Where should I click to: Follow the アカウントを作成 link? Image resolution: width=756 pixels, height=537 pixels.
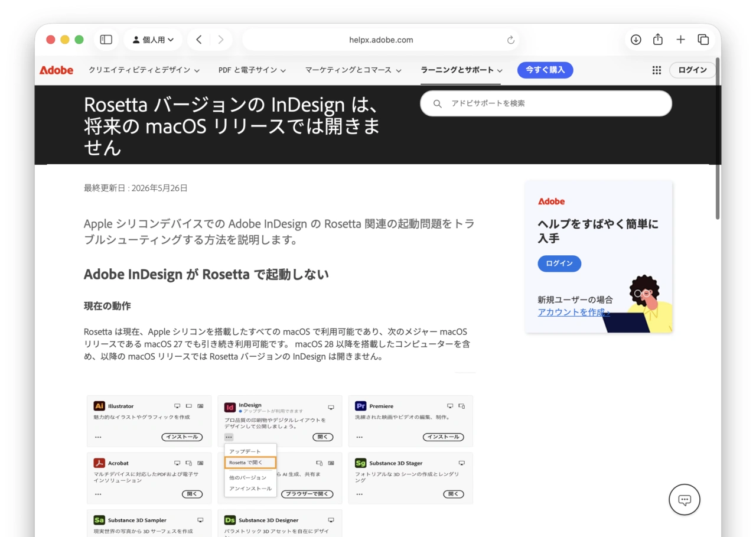pos(574,312)
